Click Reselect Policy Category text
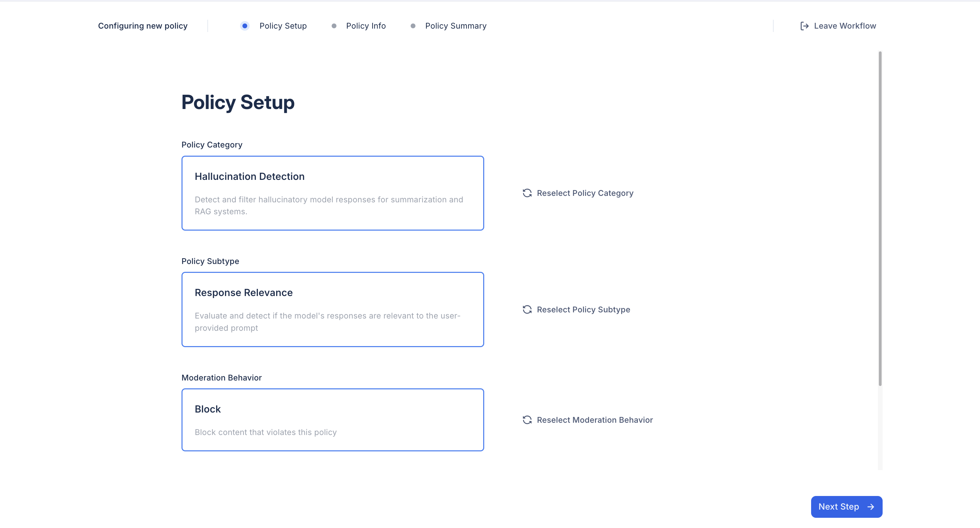Image resolution: width=980 pixels, height=528 pixels. 585,193
